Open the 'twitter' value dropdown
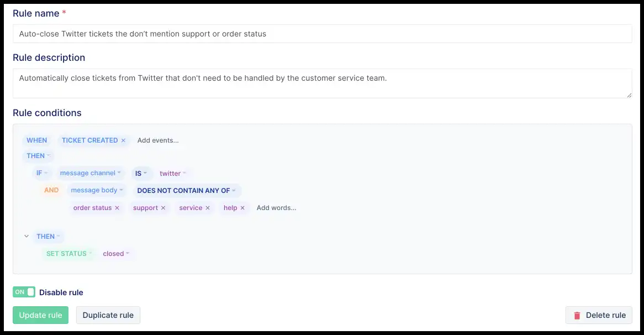Viewport: 644px width, 335px height. coord(172,174)
